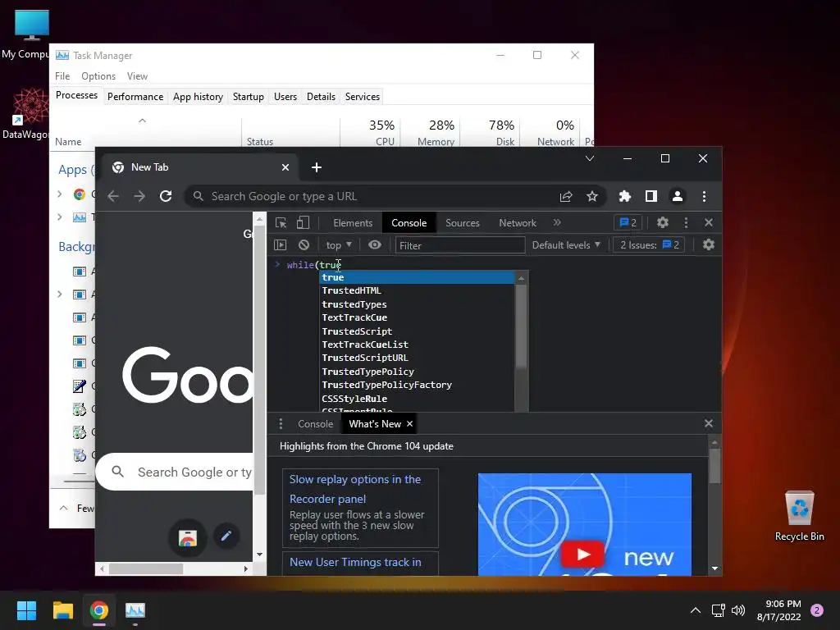
Task: Open the drawer three-dot menu beside the Console tab
Action: (x=281, y=424)
